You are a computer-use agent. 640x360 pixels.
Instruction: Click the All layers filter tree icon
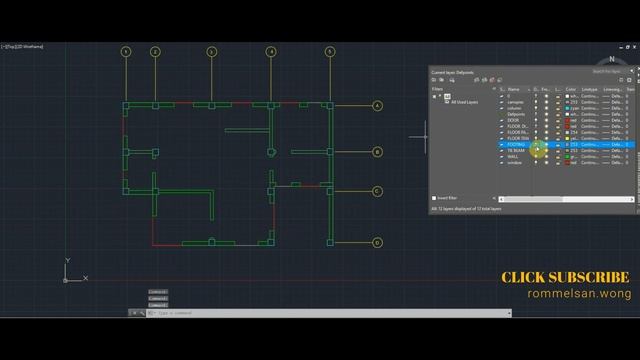click(447, 97)
